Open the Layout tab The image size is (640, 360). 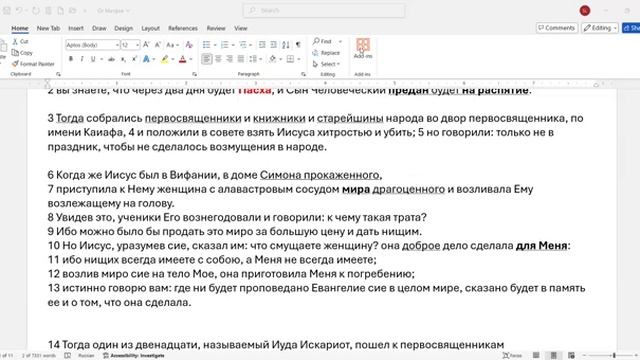150,28
